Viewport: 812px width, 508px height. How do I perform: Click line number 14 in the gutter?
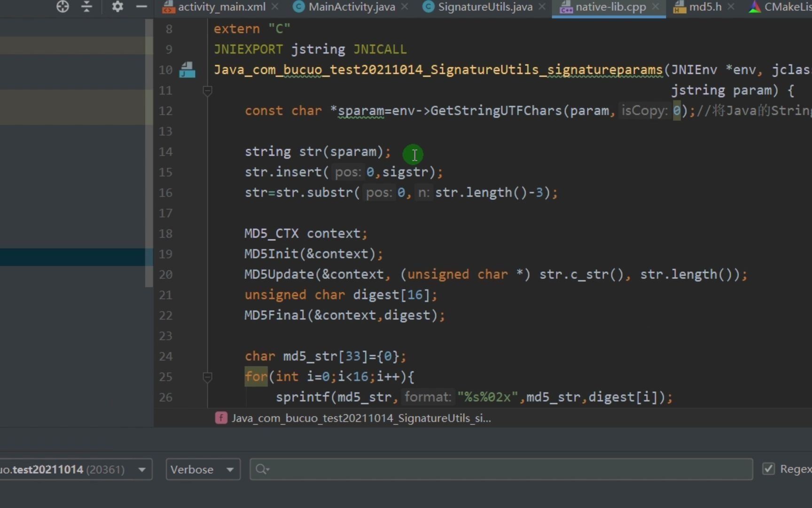(165, 152)
